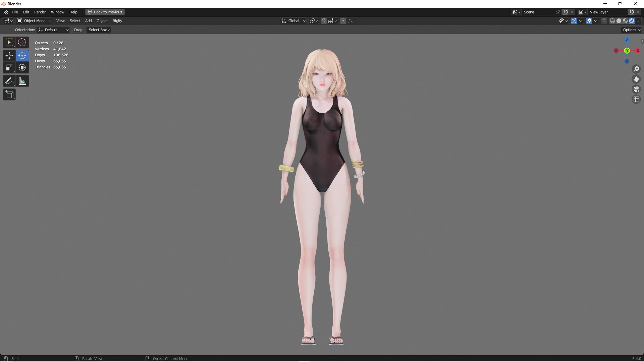The image size is (644, 362).
Task: Expand the Options dropdown
Action: click(632, 30)
